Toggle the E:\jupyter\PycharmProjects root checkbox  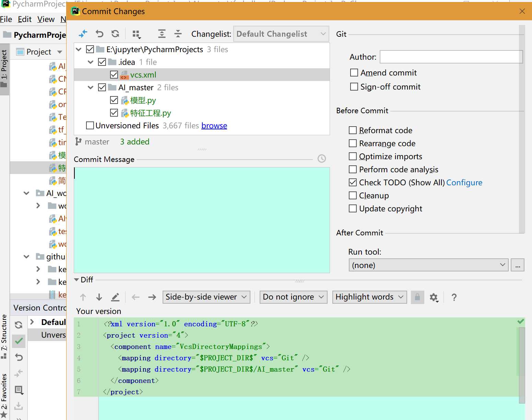[90, 49]
